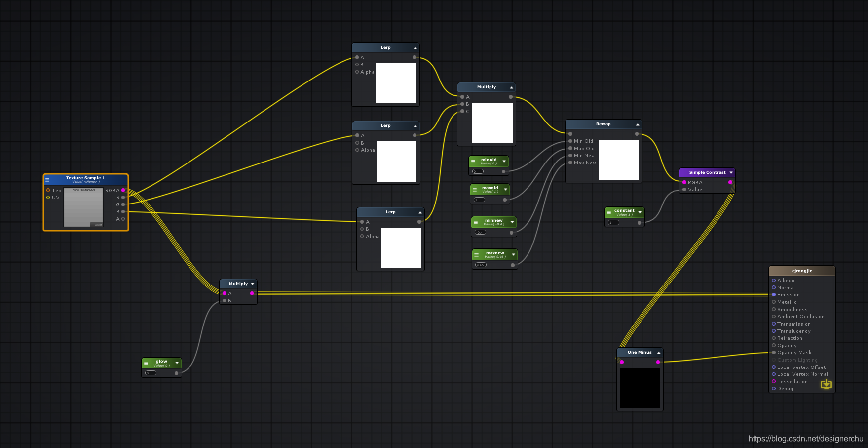Screen dimensions: 868x448
Task: Open the dropdown arrow on the maxnew node
Action: click(513, 255)
